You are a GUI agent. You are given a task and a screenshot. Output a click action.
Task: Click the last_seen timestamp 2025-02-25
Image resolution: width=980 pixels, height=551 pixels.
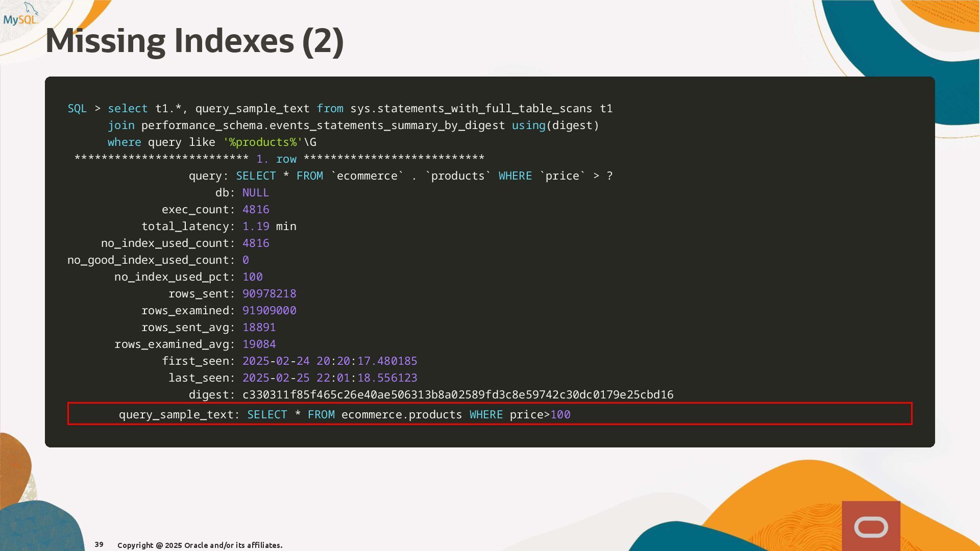pyautogui.click(x=330, y=378)
